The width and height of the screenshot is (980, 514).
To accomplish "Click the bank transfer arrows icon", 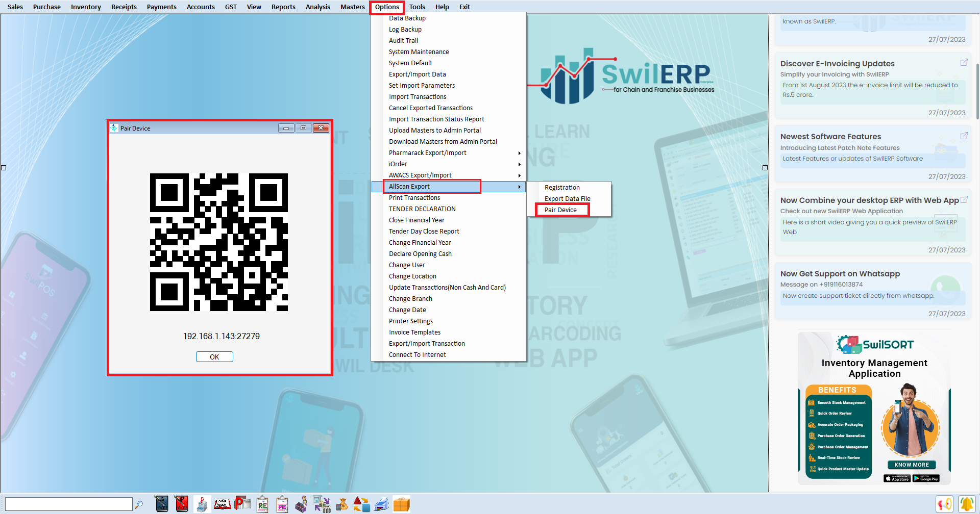I will pos(322,504).
